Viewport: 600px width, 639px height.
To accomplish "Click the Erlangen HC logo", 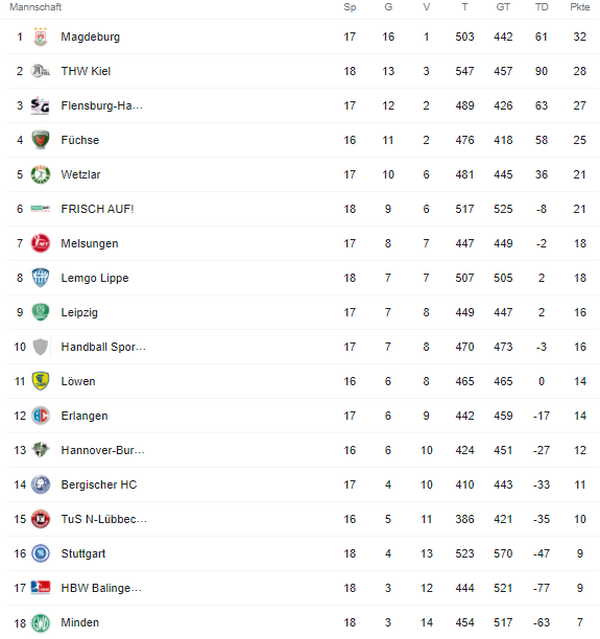I will click(x=40, y=416).
